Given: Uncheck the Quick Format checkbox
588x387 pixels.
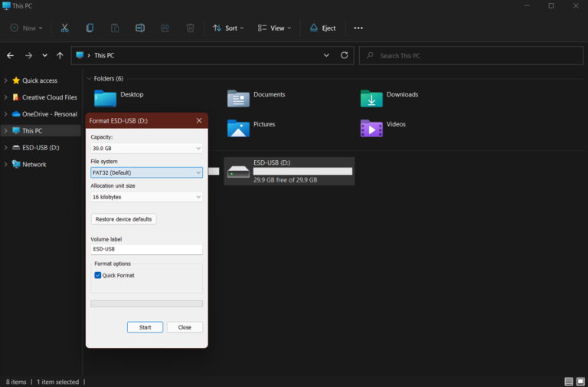Looking at the screenshot, I should [x=98, y=275].
